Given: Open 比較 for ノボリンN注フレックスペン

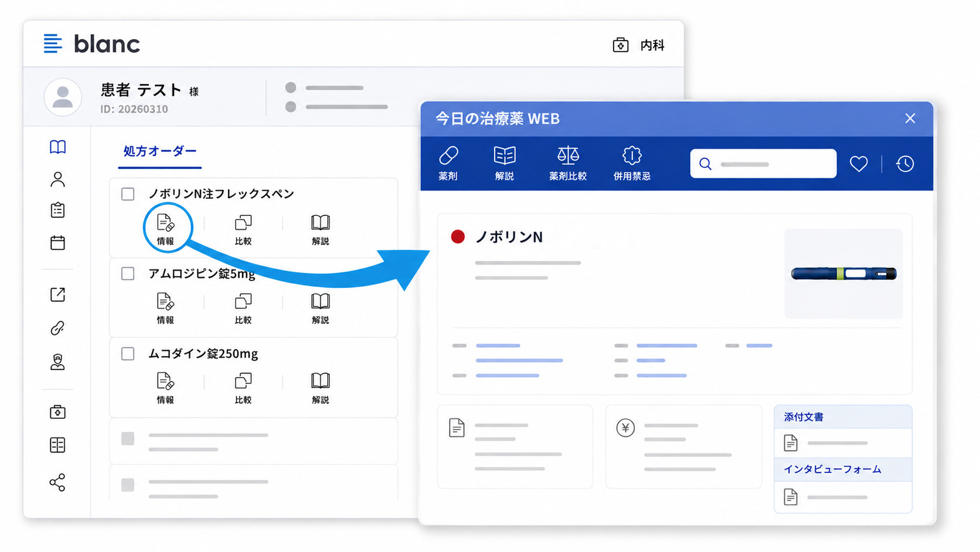Looking at the screenshot, I should [243, 230].
